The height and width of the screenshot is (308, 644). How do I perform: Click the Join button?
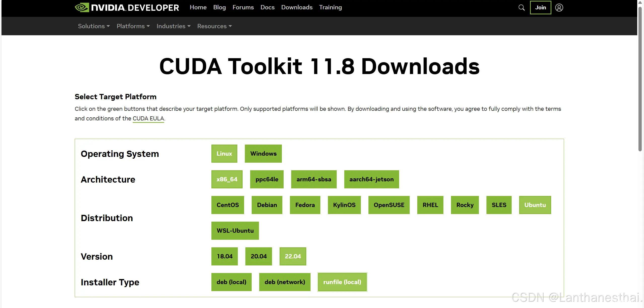540,8
